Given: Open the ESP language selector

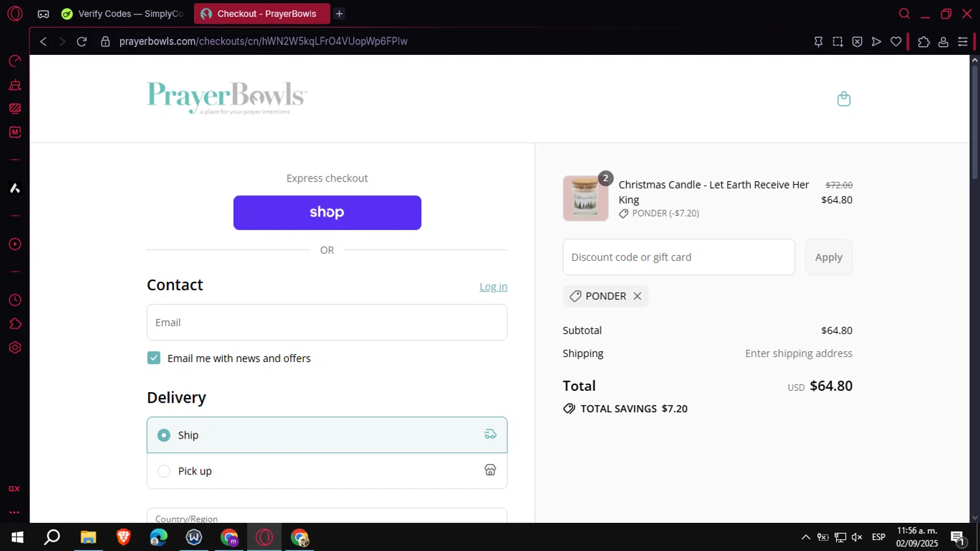Looking at the screenshot, I should (x=879, y=537).
